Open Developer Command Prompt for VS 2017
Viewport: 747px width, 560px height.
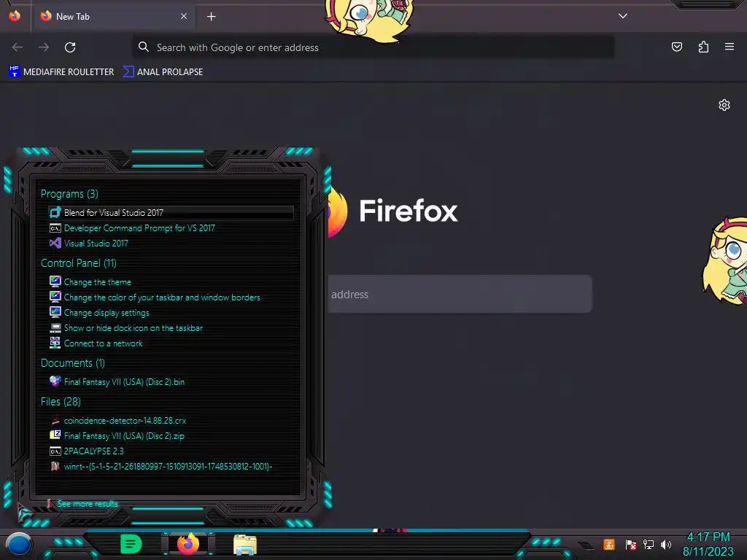point(139,228)
